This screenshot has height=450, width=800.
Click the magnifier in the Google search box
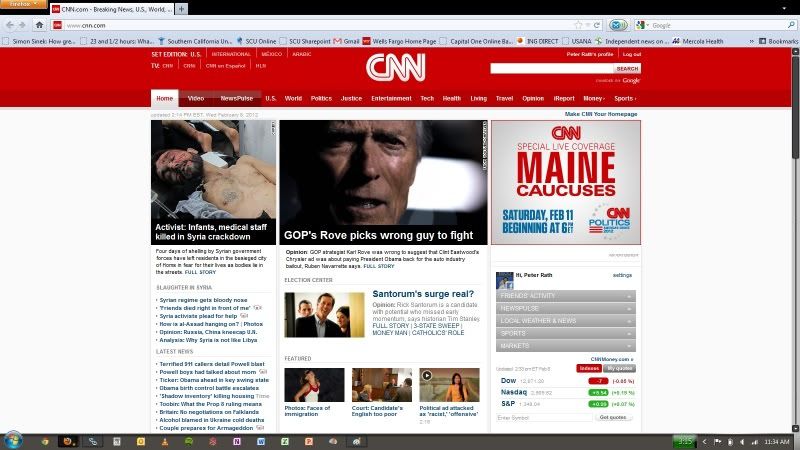791,25
